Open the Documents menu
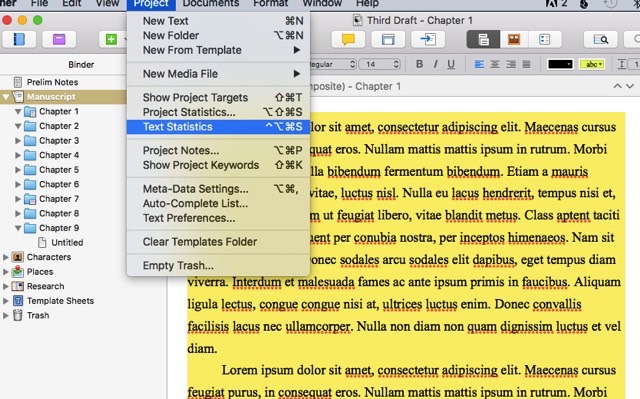The image size is (640, 399). point(211,4)
